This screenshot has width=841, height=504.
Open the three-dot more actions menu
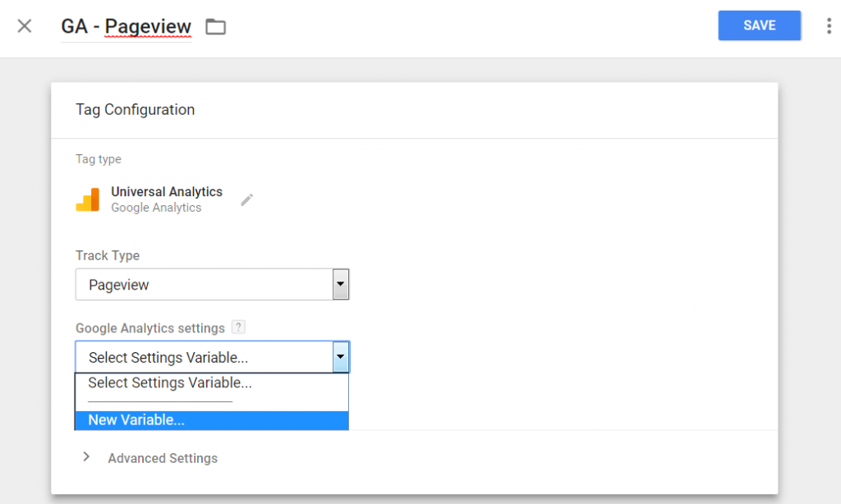point(828,25)
